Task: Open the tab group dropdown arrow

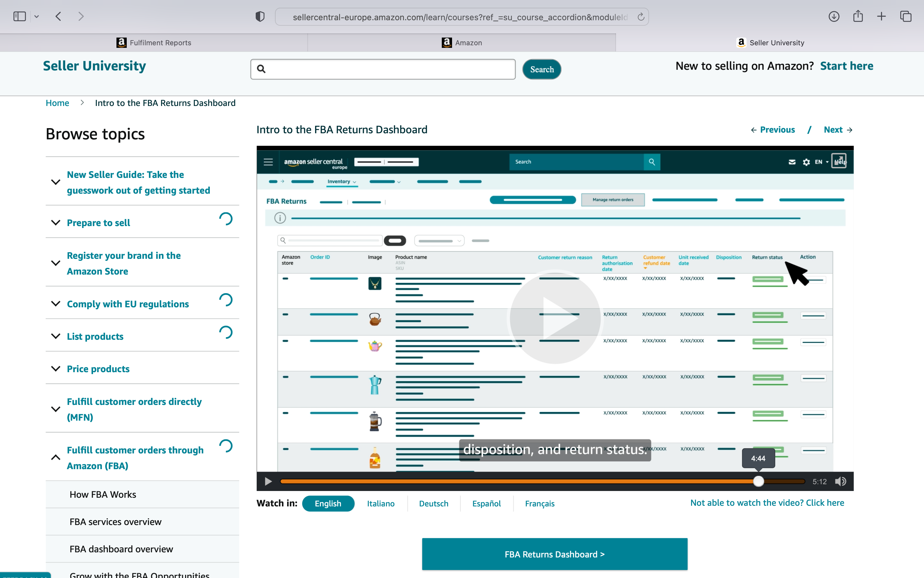Action: tap(37, 16)
